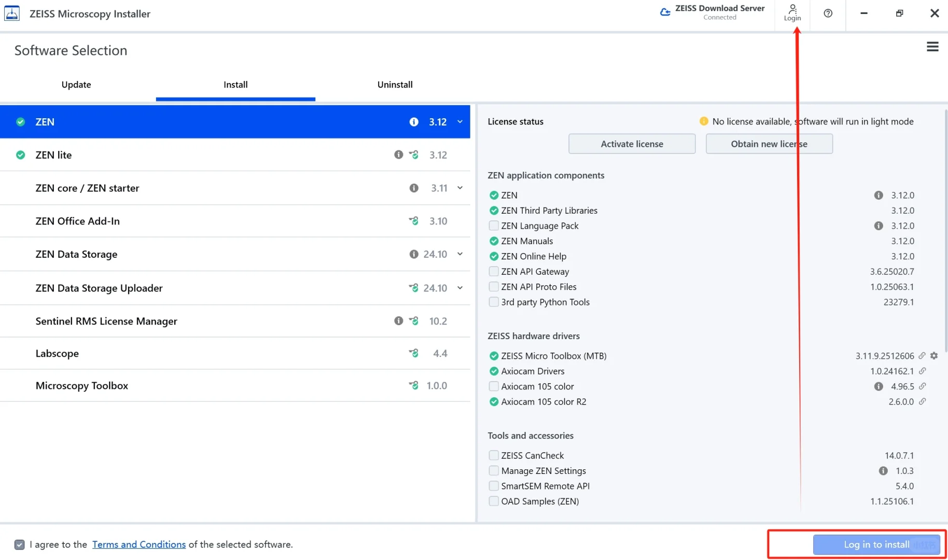Deselect the ZEN Online Help component
Screen dimensions: 948x560
494,256
